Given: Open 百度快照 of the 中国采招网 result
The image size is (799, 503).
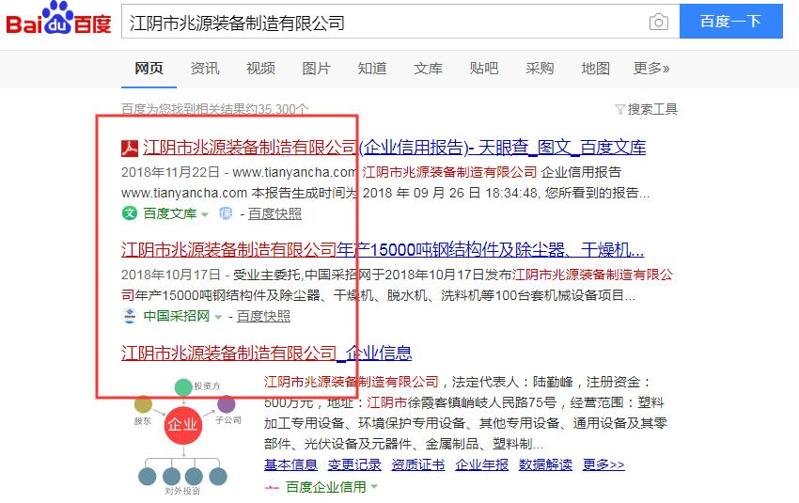Looking at the screenshot, I should pyautogui.click(x=263, y=316).
